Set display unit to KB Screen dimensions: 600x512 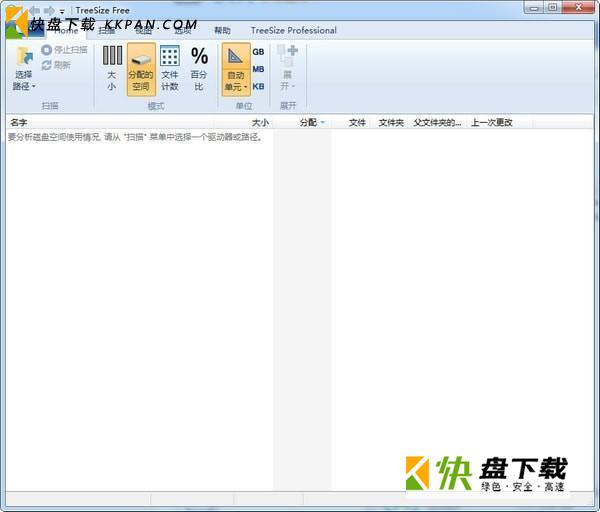(x=258, y=86)
